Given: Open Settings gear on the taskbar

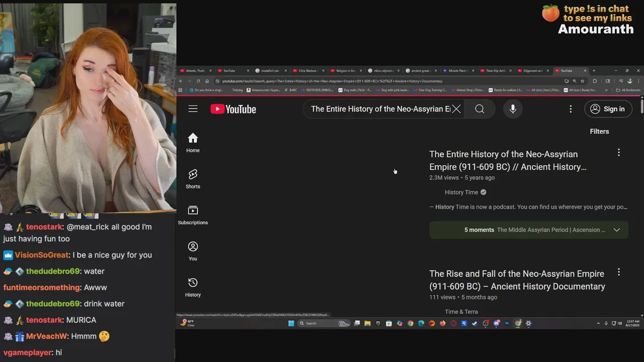Looking at the screenshot, I should point(528,323).
